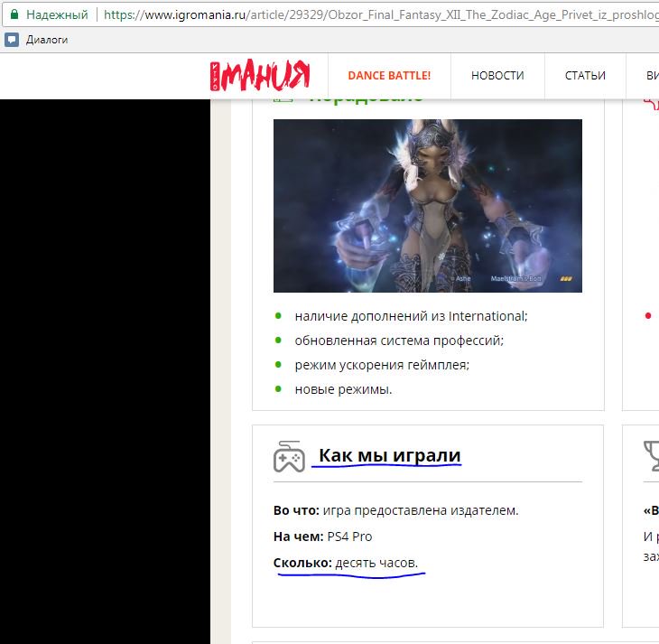Click the Игромания logo
Image resolution: width=659 pixels, height=644 pixels.
click(260, 75)
